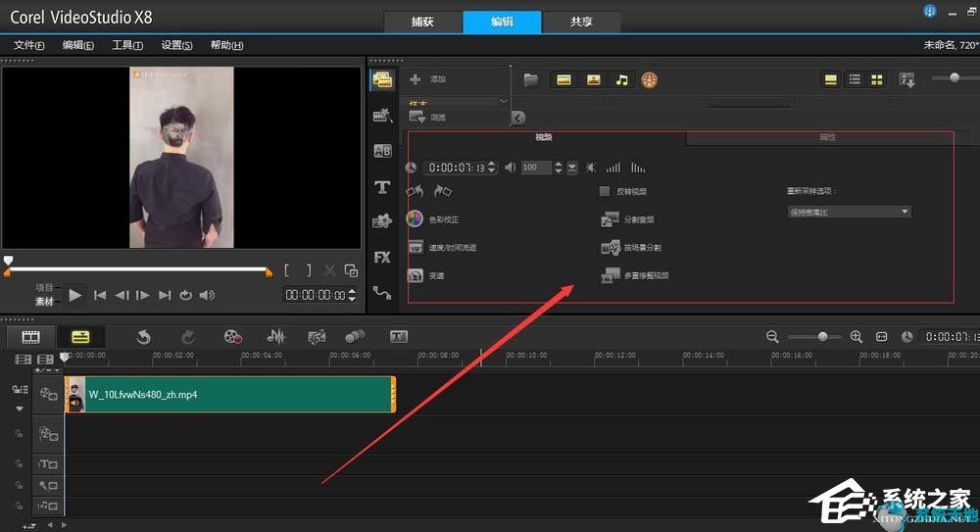Screen dimensions: 980x532
Task: Click the import media folder icon
Action: point(531,79)
